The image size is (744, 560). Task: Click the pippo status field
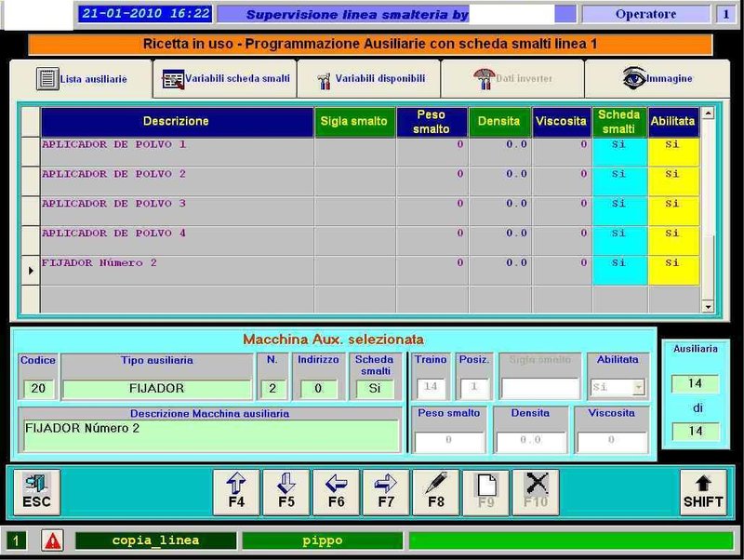coord(322,540)
